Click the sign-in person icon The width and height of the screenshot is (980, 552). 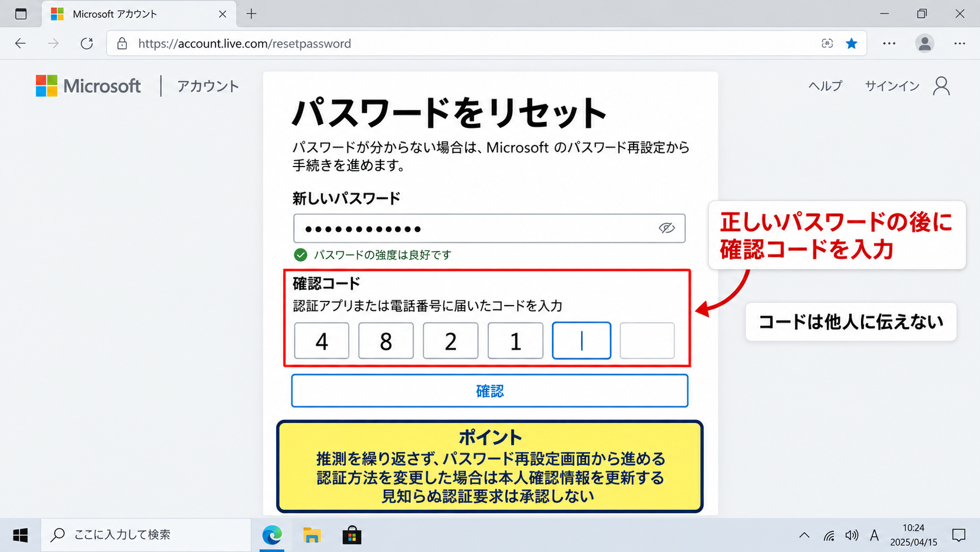(941, 86)
